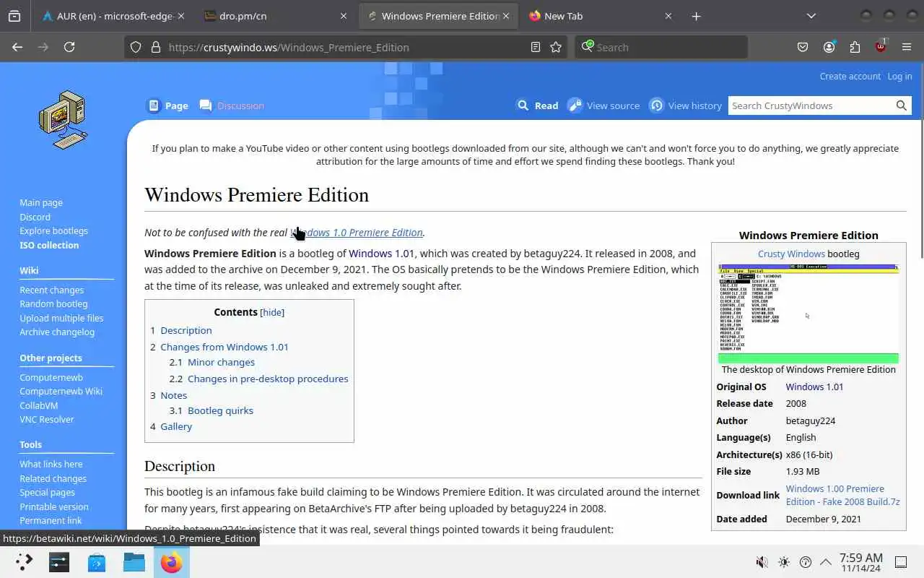Switch to dro.pm/cn tab

point(276,16)
